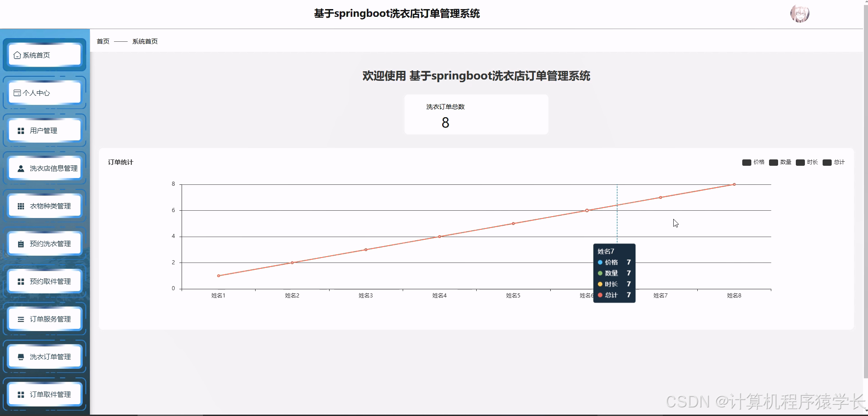Click the data point above 姓名7

661,198
